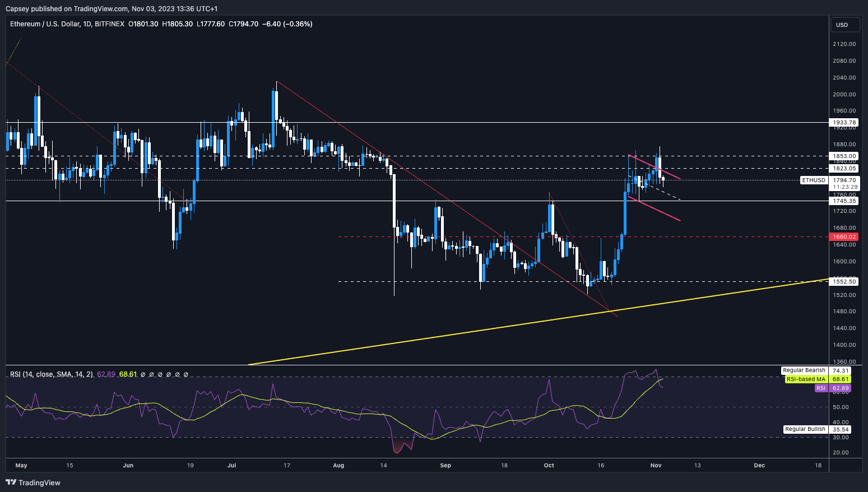The width and height of the screenshot is (868, 492).
Task: Click the ETHUSD symbol badge on the price axis
Action: click(813, 180)
